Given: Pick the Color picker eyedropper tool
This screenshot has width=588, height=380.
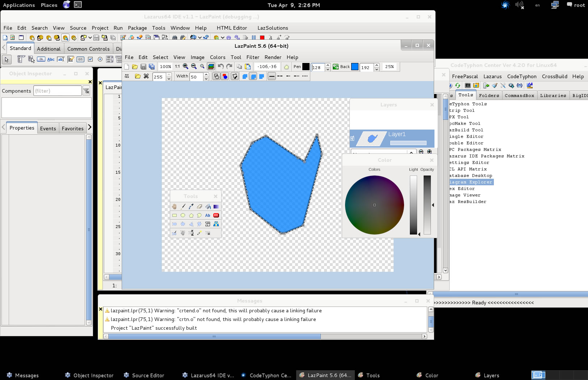Looking at the screenshot, I should [191, 207].
